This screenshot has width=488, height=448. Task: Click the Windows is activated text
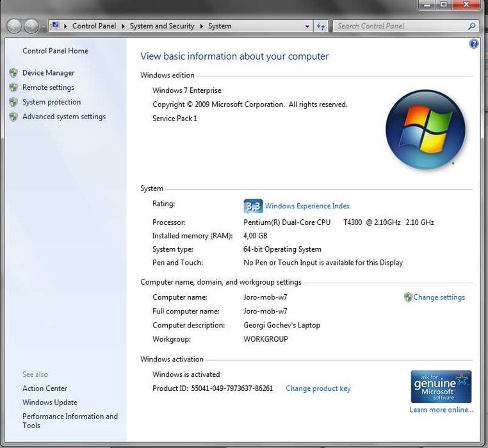point(186,374)
